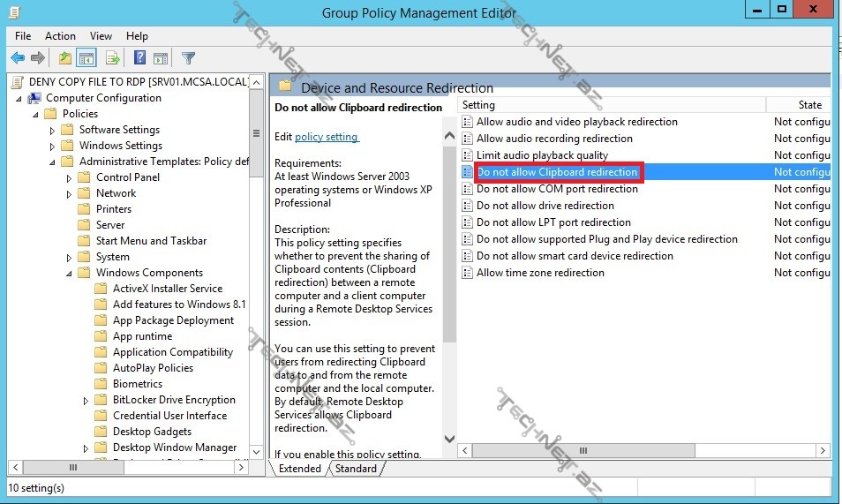Click the tree pane vertical scrollbar thumb
Image resolution: width=842 pixels, height=504 pixels.
click(x=257, y=133)
